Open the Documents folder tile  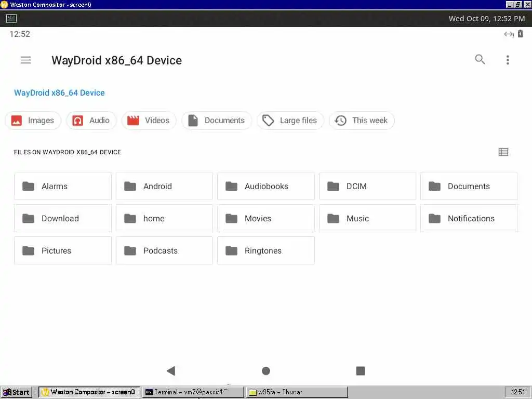click(x=469, y=186)
